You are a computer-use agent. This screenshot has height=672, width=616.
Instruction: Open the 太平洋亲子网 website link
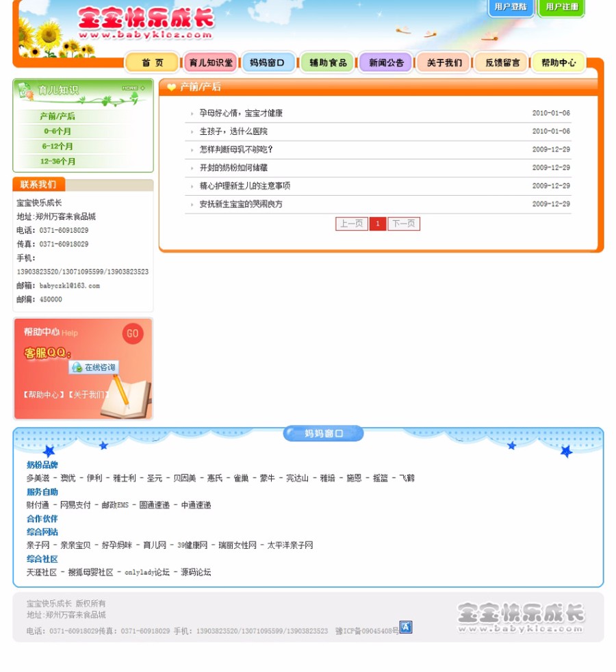pos(290,545)
